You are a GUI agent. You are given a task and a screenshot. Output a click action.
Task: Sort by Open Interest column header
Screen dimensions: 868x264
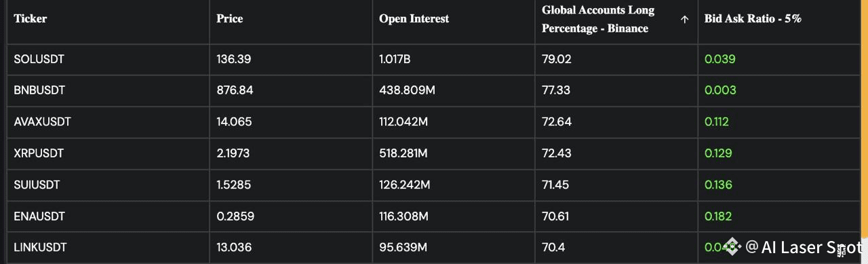[x=414, y=19]
